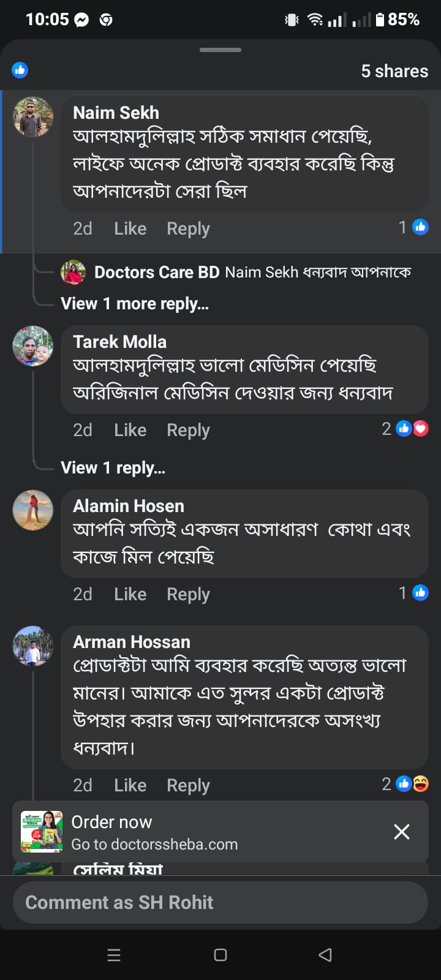
Task: Expand View 1 more reply
Action: pyautogui.click(x=135, y=304)
